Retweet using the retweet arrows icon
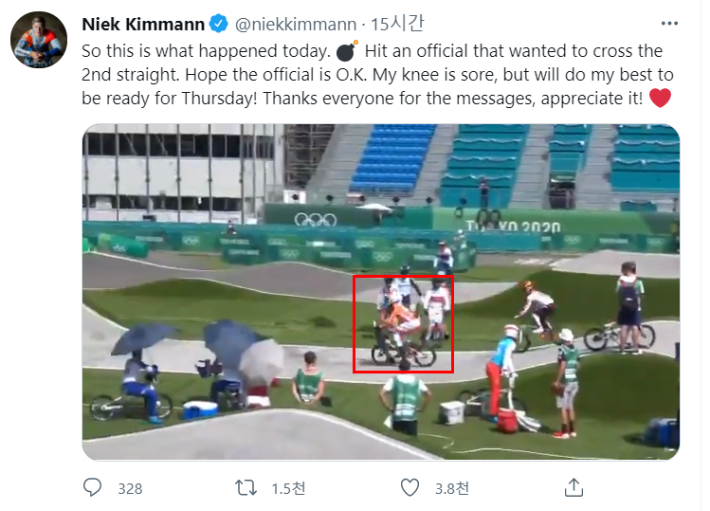 tap(245, 487)
